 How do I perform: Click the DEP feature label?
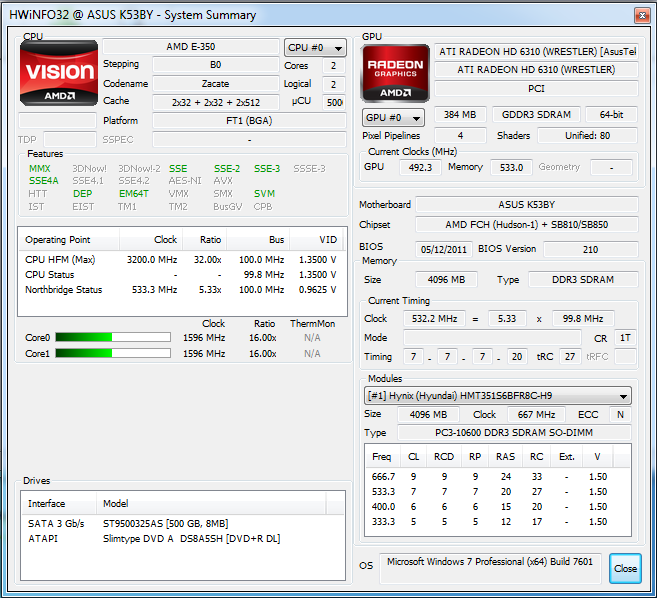(x=82, y=194)
